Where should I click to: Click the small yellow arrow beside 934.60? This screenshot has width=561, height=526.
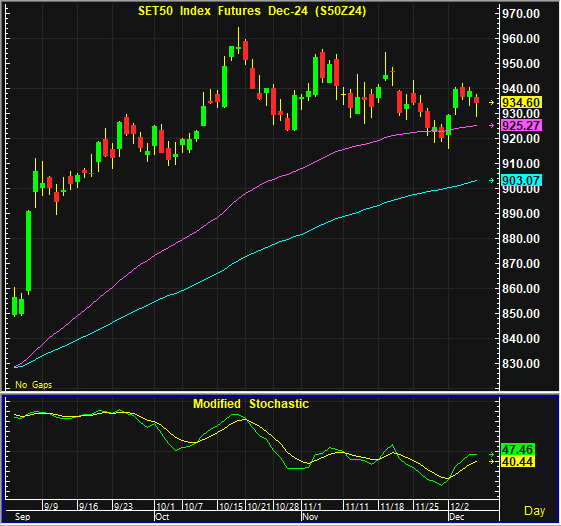coord(492,103)
